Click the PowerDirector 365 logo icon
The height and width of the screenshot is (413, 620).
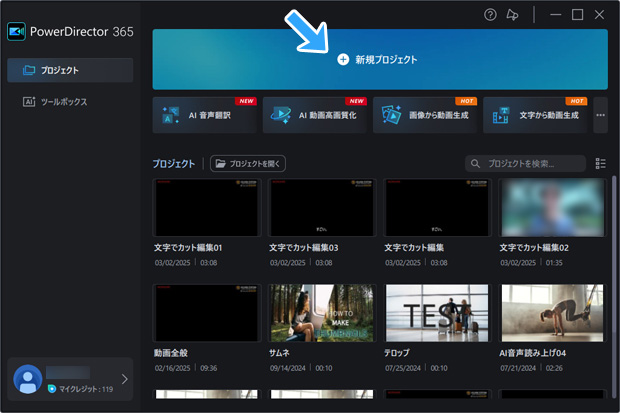coord(16,31)
